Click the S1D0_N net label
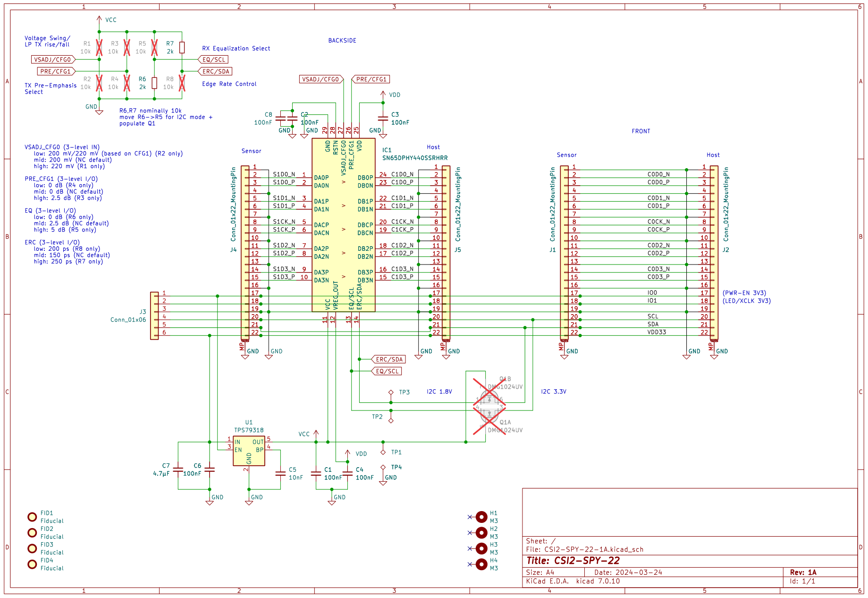868x598 pixels. (x=284, y=174)
